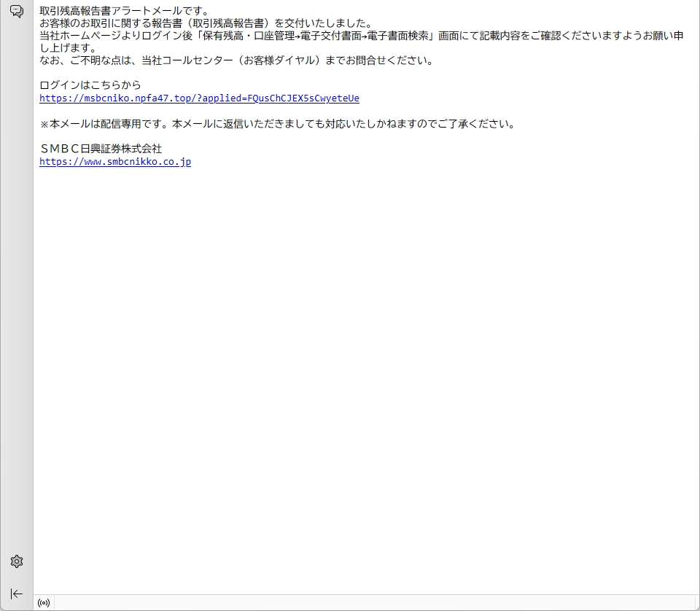Click the ログインはこちらから label
Image resolution: width=700 pixels, height=611 pixels.
coord(90,85)
